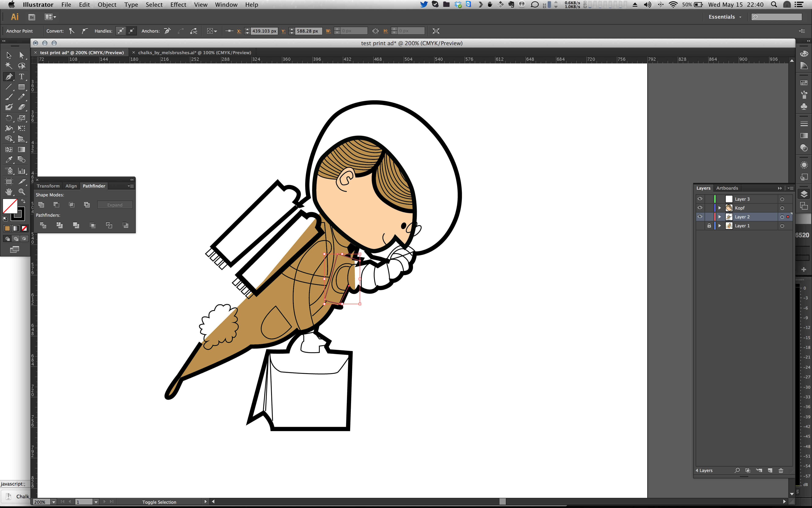Toggle visibility of Kopf layer
The image size is (812, 508).
(700, 208)
